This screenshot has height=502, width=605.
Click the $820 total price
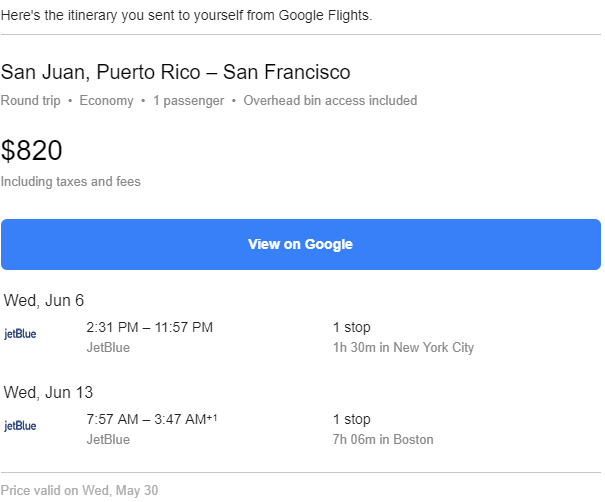click(32, 151)
